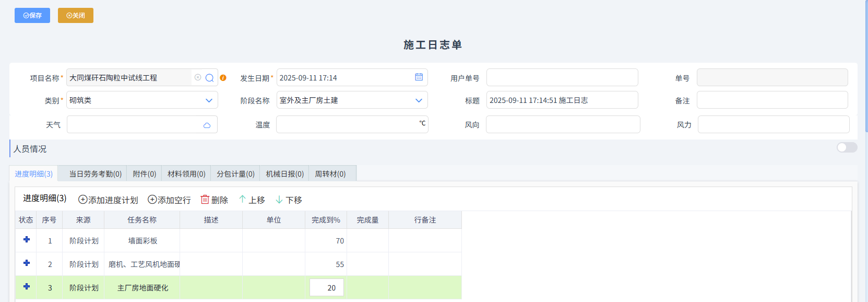Switch to the 分包计量(0) tab
Image resolution: width=868 pixels, height=302 pixels.
[235, 174]
